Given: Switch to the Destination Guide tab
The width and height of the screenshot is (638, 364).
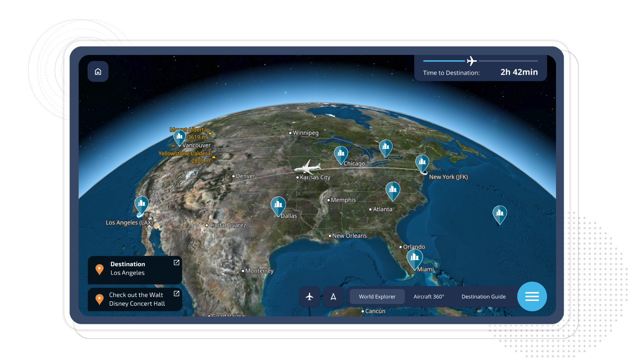Looking at the screenshot, I should [483, 297].
